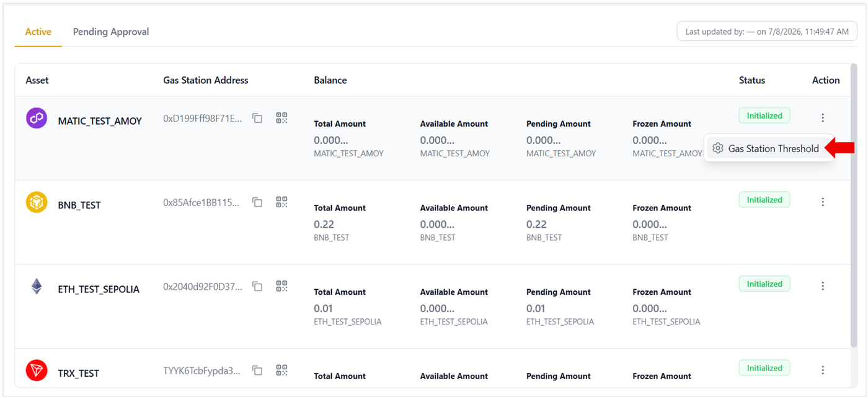Switch to the Active tab
The height and width of the screenshot is (399, 868).
pos(38,32)
